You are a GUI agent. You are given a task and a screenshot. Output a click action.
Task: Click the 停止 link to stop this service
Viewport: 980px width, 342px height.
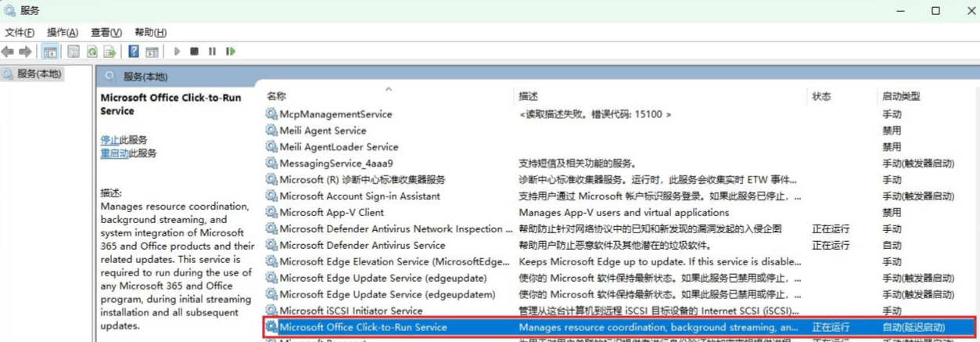(109, 140)
